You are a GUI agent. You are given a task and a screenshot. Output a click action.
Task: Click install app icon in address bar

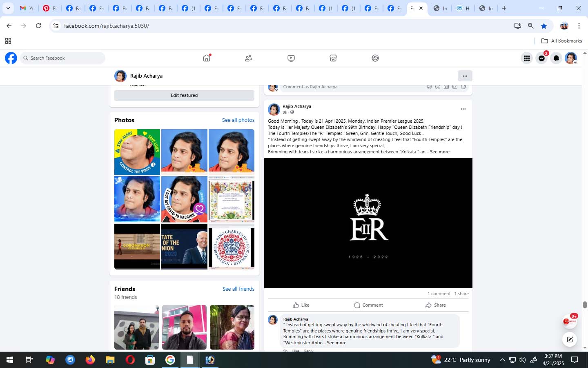pyautogui.click(x=518, y=26)
